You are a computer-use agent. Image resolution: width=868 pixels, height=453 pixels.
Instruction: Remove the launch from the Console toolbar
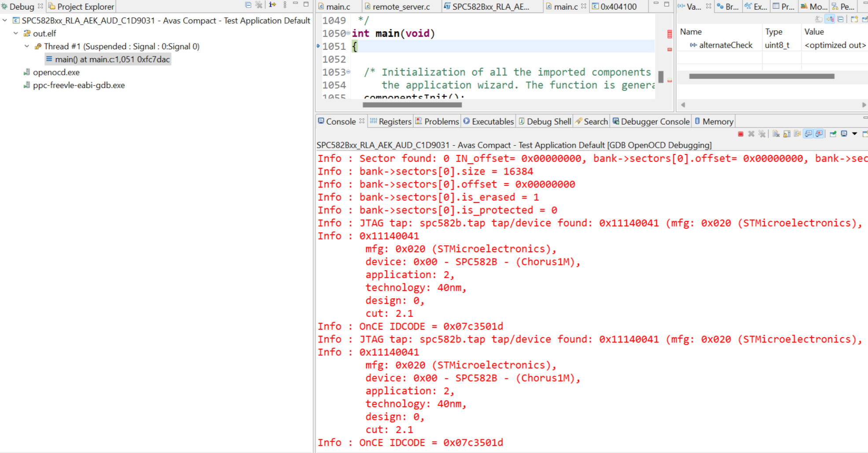(751, 134)
